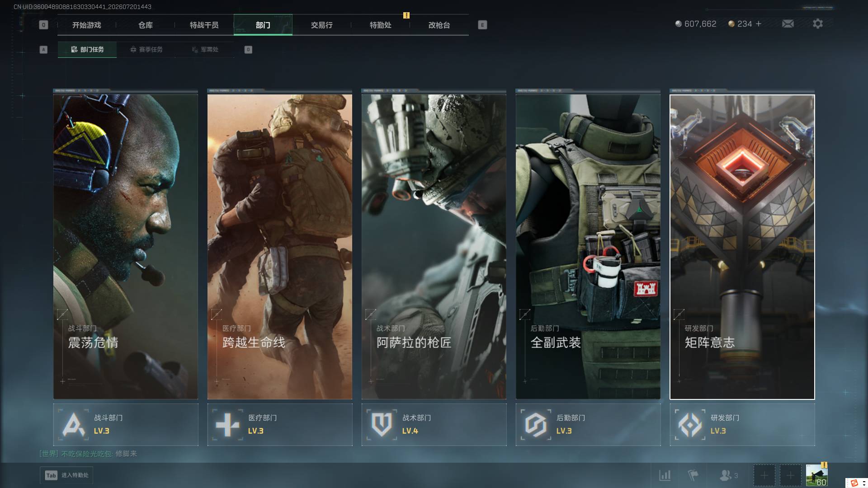Open the 军需处 sub-tab
The image size is (868, 488).
tap(205, 49)
